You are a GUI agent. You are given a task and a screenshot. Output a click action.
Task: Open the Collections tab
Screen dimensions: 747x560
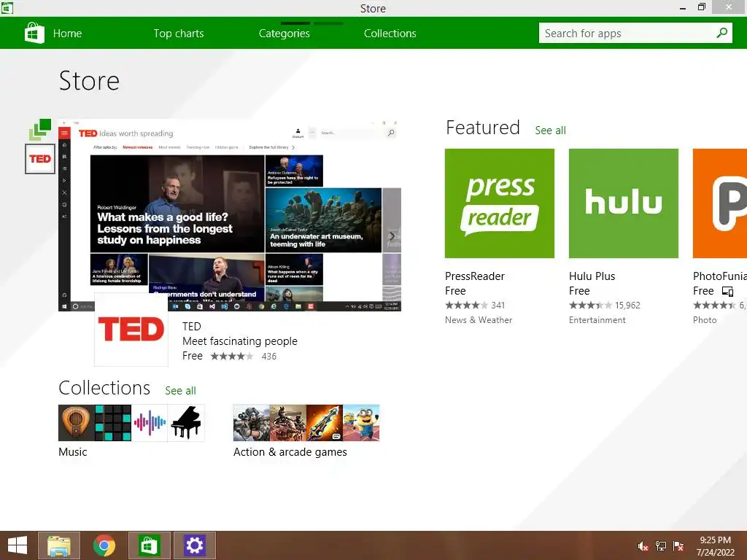coord(390,34)
